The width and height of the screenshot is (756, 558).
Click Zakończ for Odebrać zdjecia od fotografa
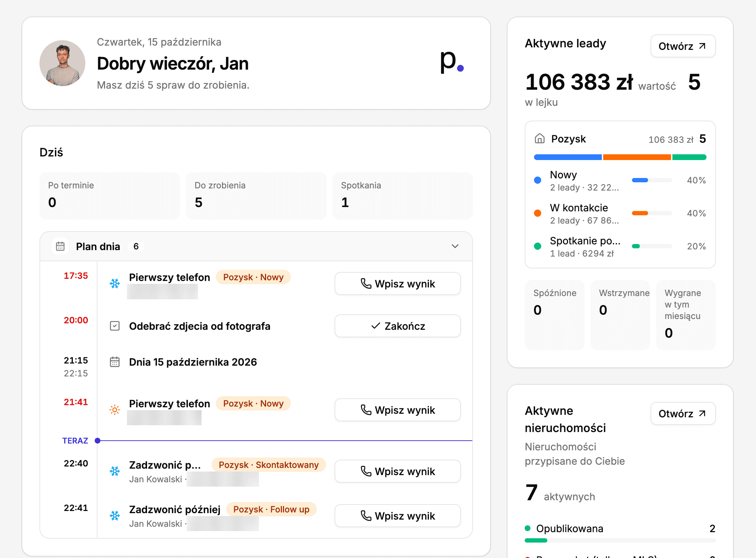point(398,326)
